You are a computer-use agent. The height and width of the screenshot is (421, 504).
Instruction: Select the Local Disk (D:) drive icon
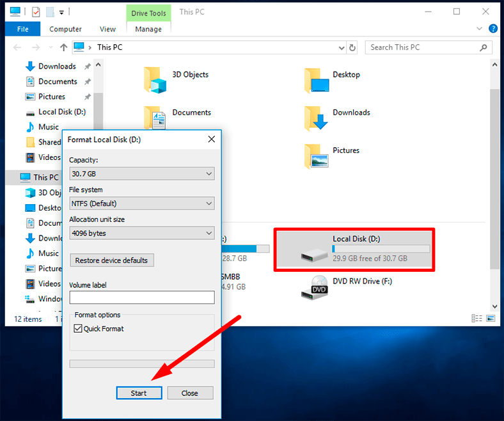click(314, 255)
